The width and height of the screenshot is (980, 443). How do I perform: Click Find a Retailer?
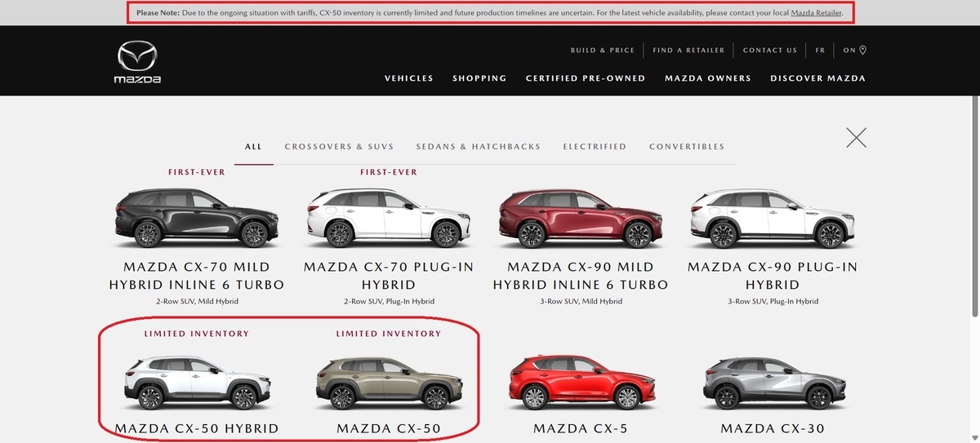coord(688,50)
